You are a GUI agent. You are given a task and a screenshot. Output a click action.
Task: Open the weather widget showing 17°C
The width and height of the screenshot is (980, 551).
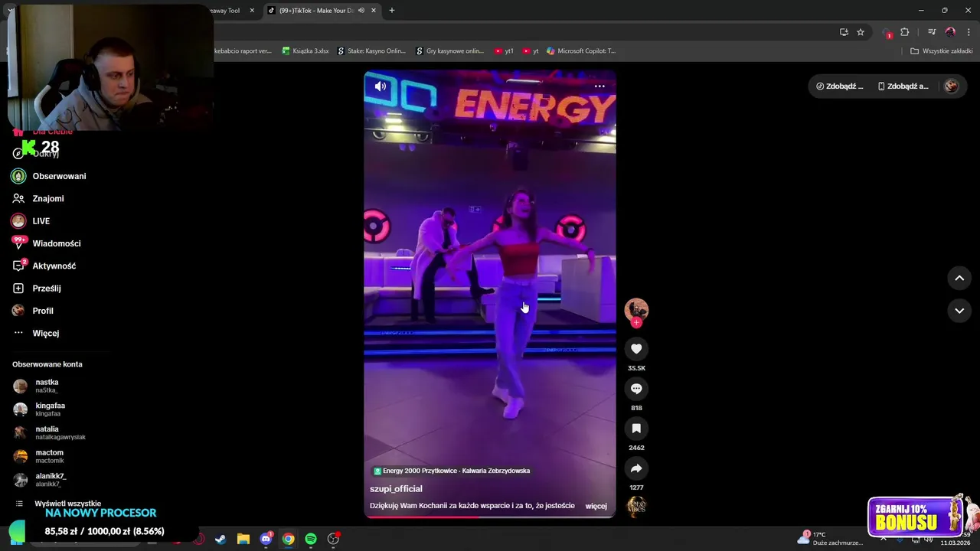point(830,539)
